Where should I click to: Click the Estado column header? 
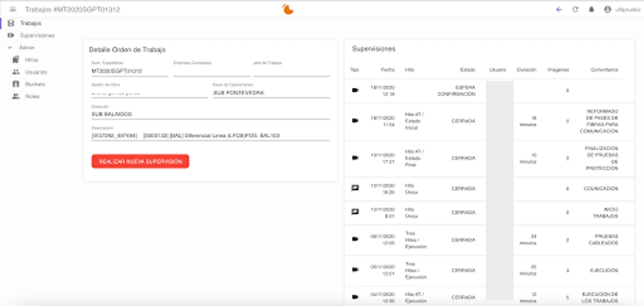(x=467, y=70)
